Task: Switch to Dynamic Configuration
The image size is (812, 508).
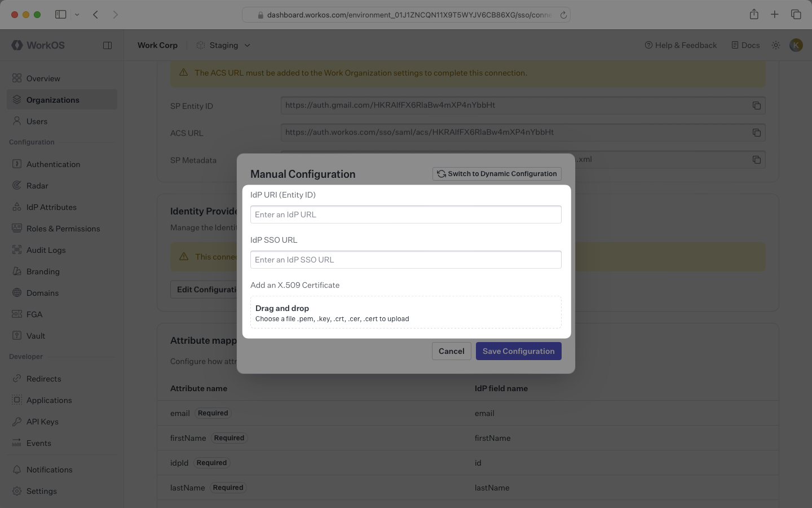Action: pos(497,174)
